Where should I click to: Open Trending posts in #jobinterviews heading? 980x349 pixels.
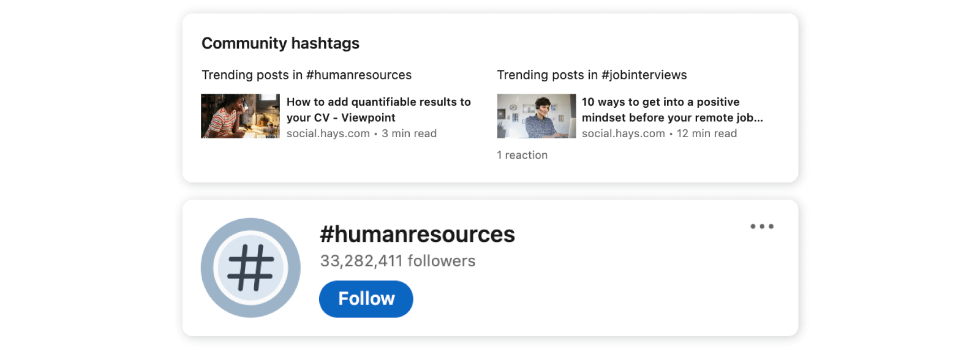coord(592,75)
